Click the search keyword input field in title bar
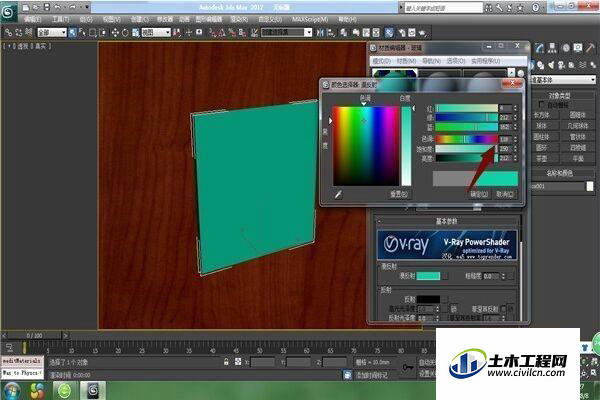This screenshot has width=600, height=400. 443,7
